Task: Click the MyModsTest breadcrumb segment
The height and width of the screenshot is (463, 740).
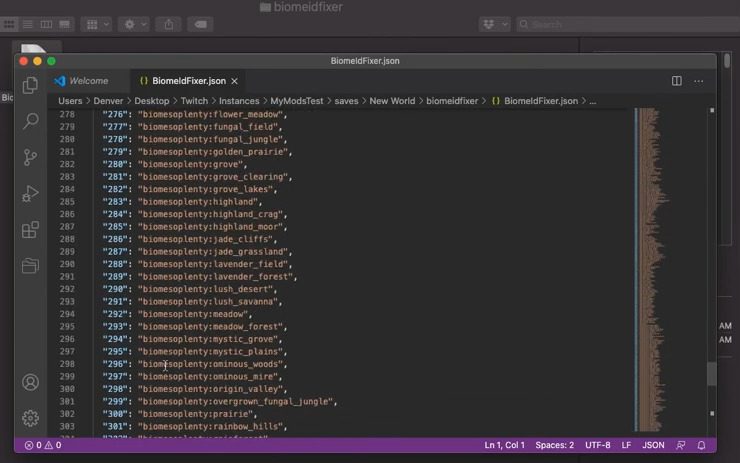Action: point(297,101)
